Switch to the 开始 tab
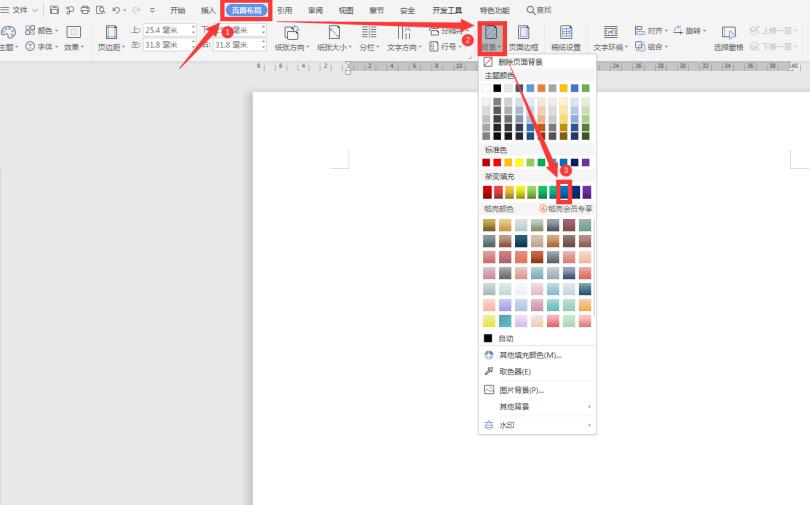 coord(178,10)
